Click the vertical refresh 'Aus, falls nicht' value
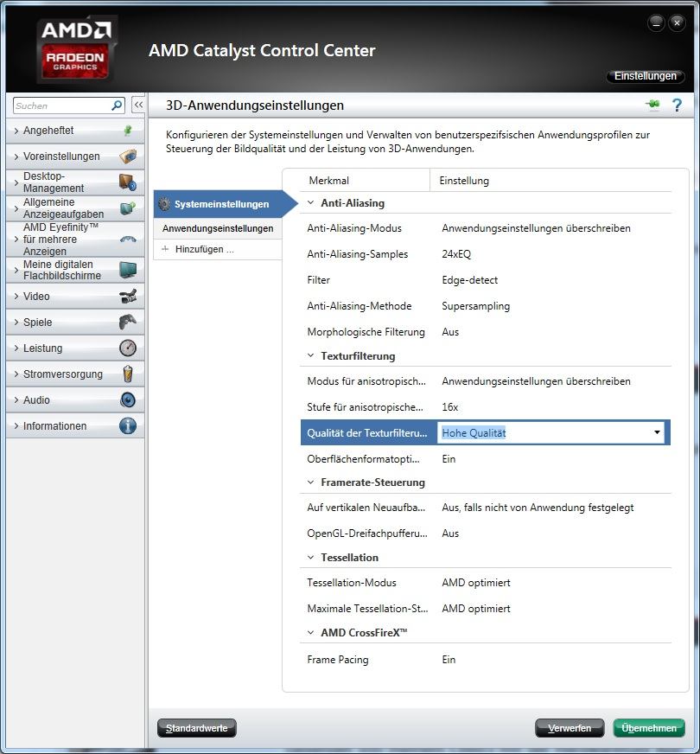700x754 pixels. [538, 508]
